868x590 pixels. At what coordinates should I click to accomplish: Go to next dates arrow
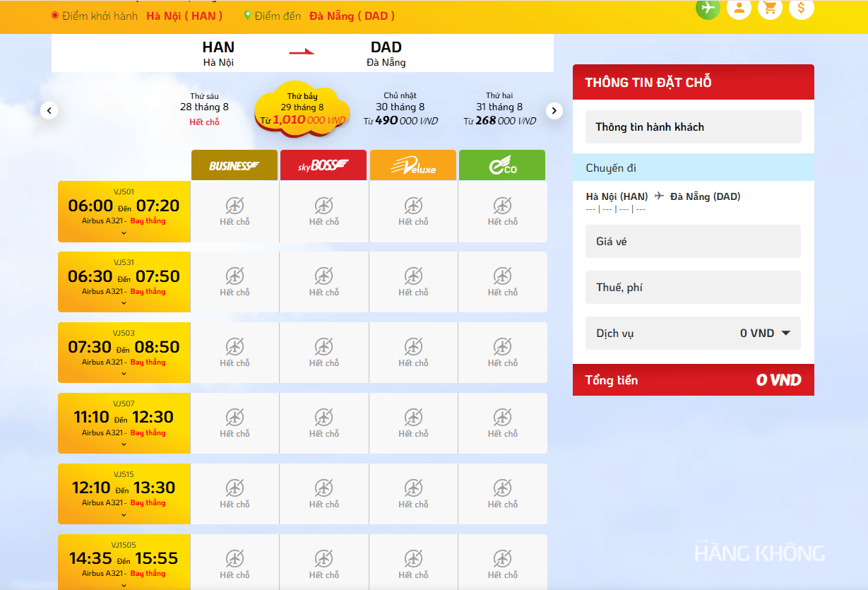tap(554, 110)
